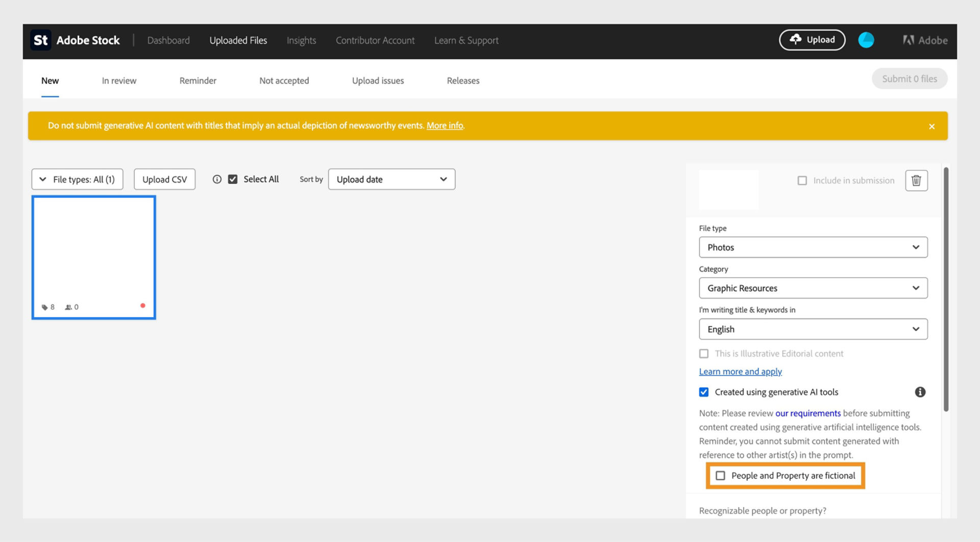Click the Adobe Stock St logo icon
980x542 pixels.
coord(41,40)
